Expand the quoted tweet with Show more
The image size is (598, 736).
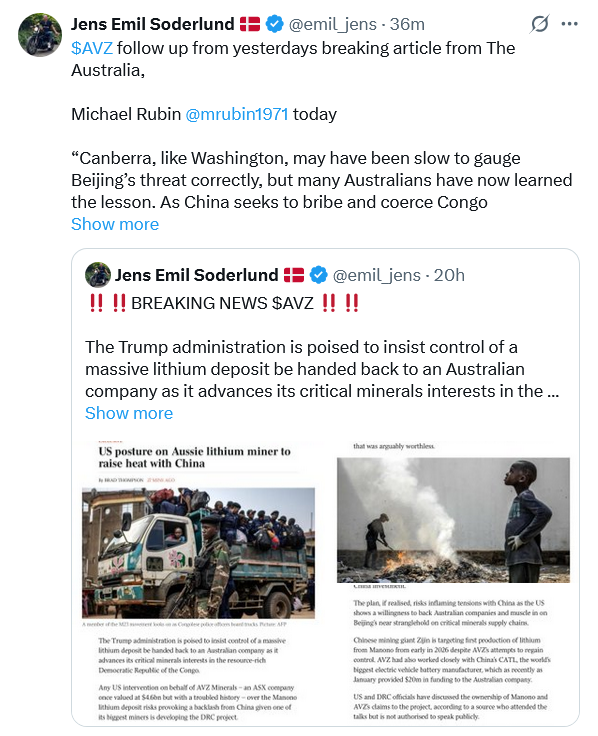click(x=129, y=414)
